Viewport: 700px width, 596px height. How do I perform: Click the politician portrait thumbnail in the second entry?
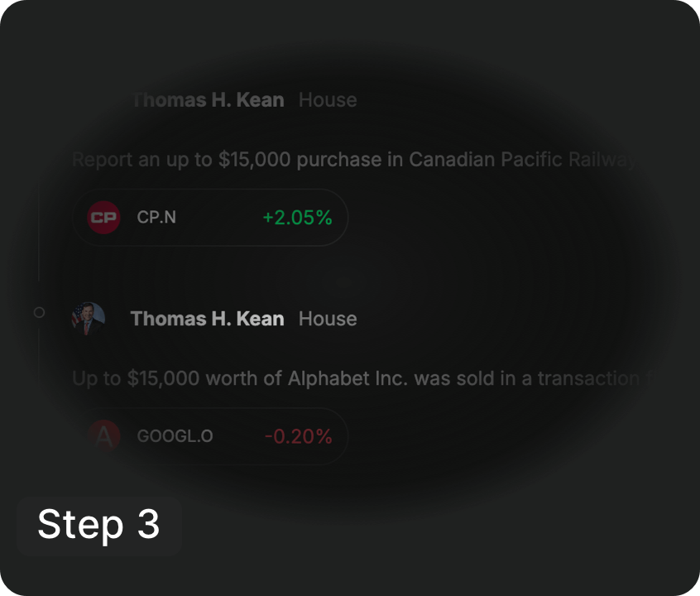(x=87, y=318)
